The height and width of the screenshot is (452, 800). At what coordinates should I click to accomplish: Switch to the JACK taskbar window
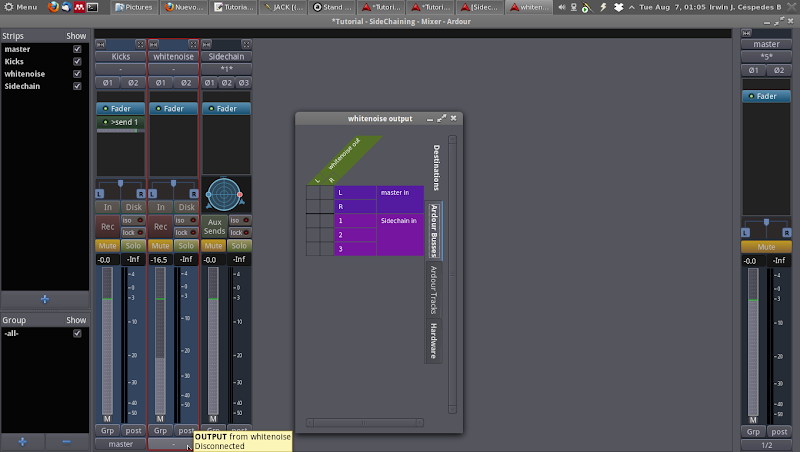click(283, 7)
